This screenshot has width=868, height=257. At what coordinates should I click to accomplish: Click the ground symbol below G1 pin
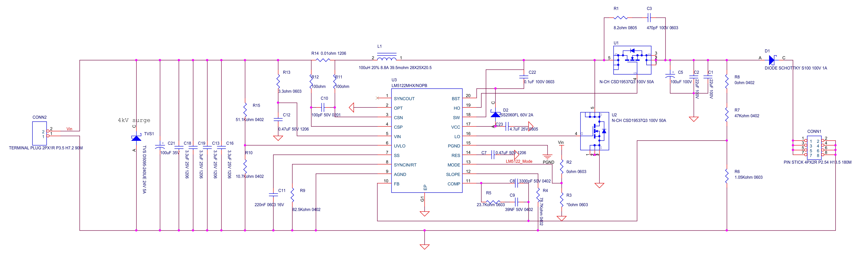425,214
